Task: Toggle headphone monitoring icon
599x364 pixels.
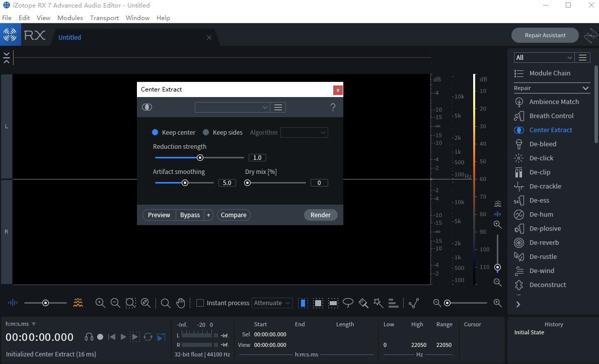Action: [89, 337]
